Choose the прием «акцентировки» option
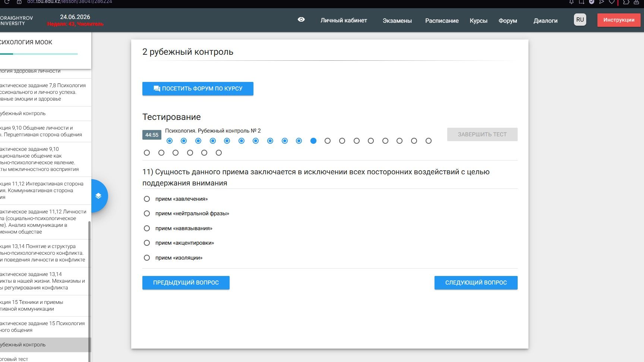This screenshot has height=362, width=644. pyautogui.click(x=147, y=243)
